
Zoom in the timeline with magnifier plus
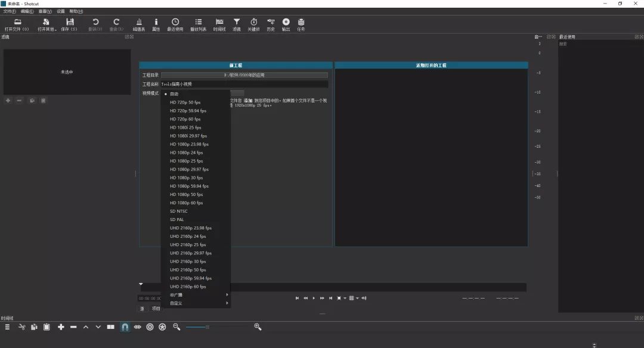(258, 327)
